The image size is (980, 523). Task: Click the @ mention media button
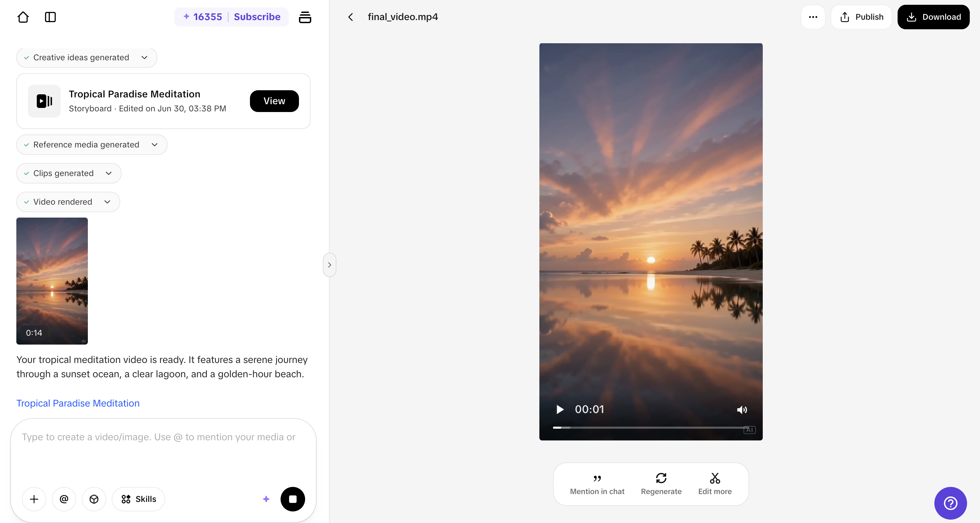[64, 499]
